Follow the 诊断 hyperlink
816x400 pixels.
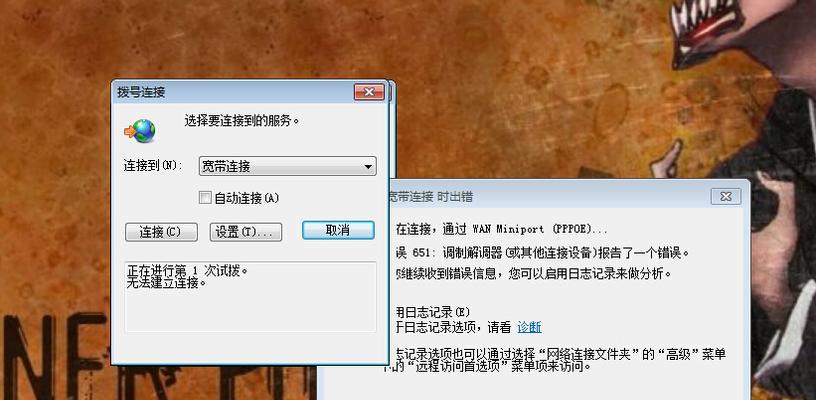[529, 327]
